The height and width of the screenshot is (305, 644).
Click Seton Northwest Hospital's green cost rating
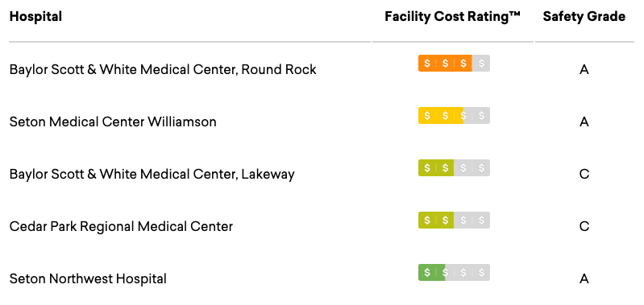(454, 273)
